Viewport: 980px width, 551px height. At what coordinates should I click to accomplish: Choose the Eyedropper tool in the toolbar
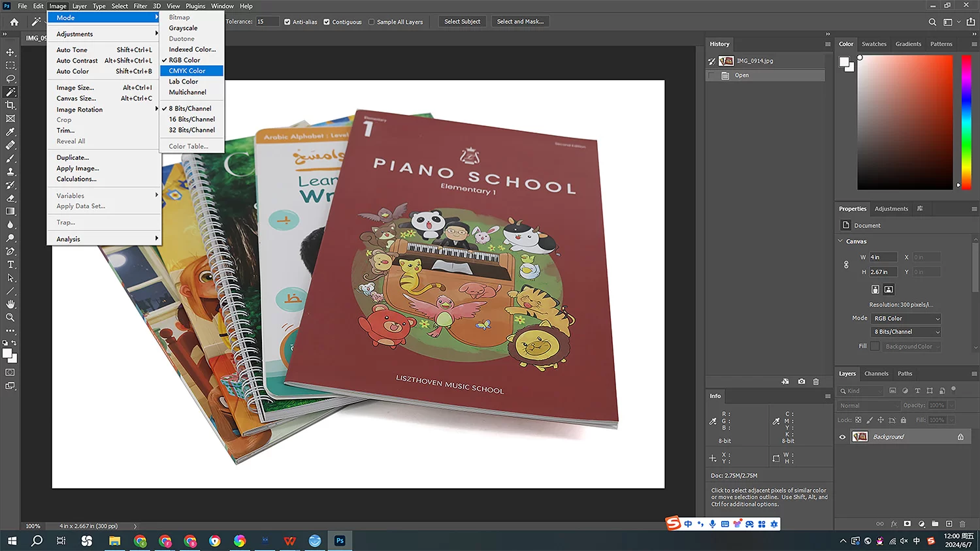coord(10,132)
